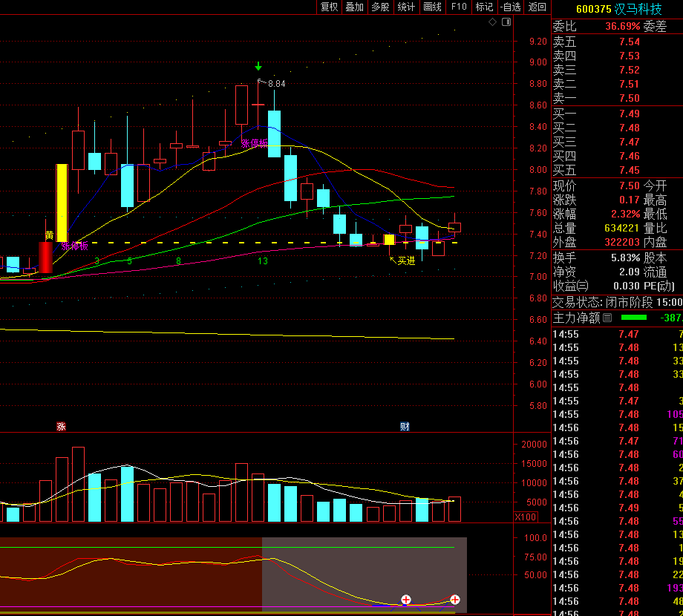The height and width of the screenshot is (616, 683).
Task: Click the 换手 5.83% value
Action: click(626, 258)
